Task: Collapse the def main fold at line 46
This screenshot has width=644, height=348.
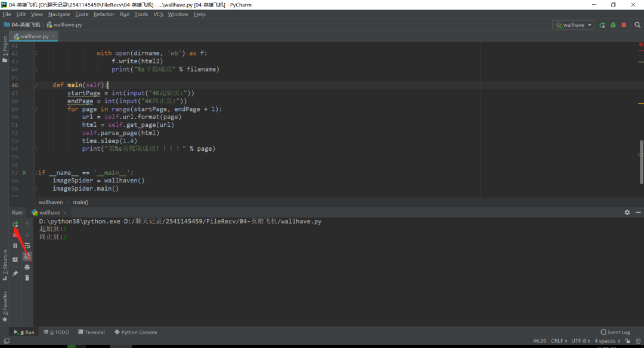Action: [35, 85]
